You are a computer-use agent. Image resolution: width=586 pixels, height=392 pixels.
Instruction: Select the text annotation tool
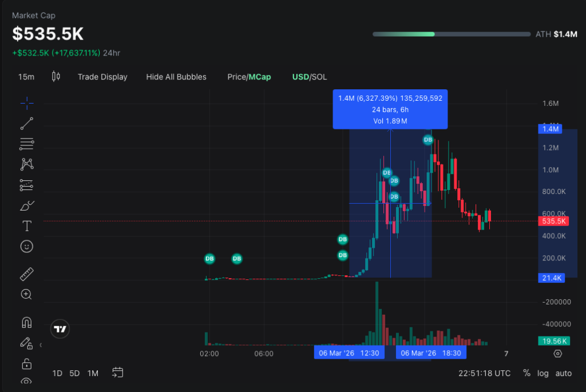26,226
